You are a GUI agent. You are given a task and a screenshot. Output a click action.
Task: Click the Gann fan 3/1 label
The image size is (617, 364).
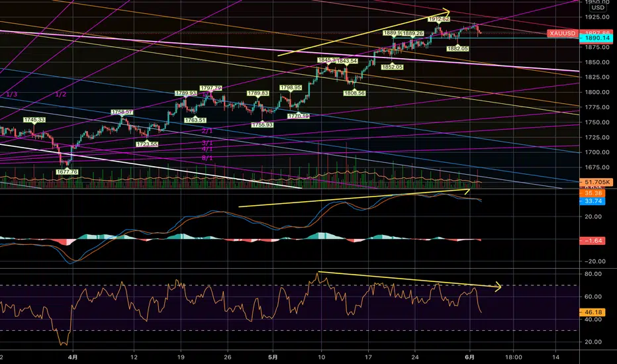click(x=207, y=143)
